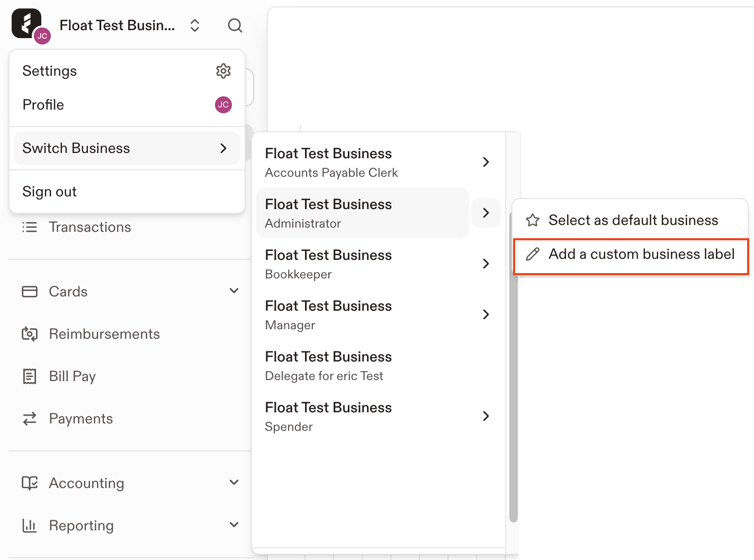Open the search magnifier icon

point(235,25)
